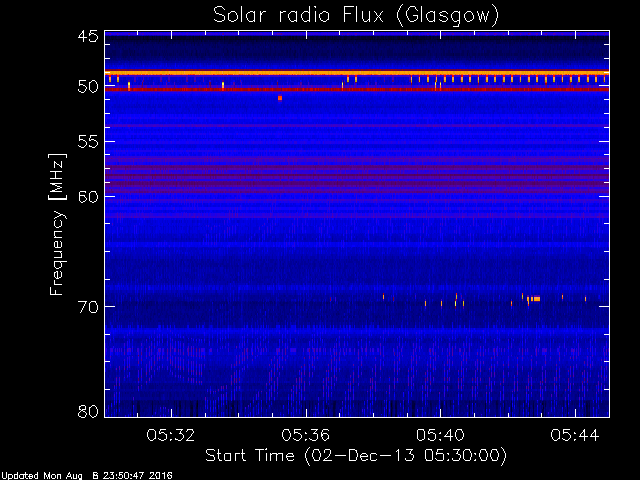The width and height of the screenshot is (640, 480).
Task: Click the 05:36 time tick label
Action: [305, 435]
